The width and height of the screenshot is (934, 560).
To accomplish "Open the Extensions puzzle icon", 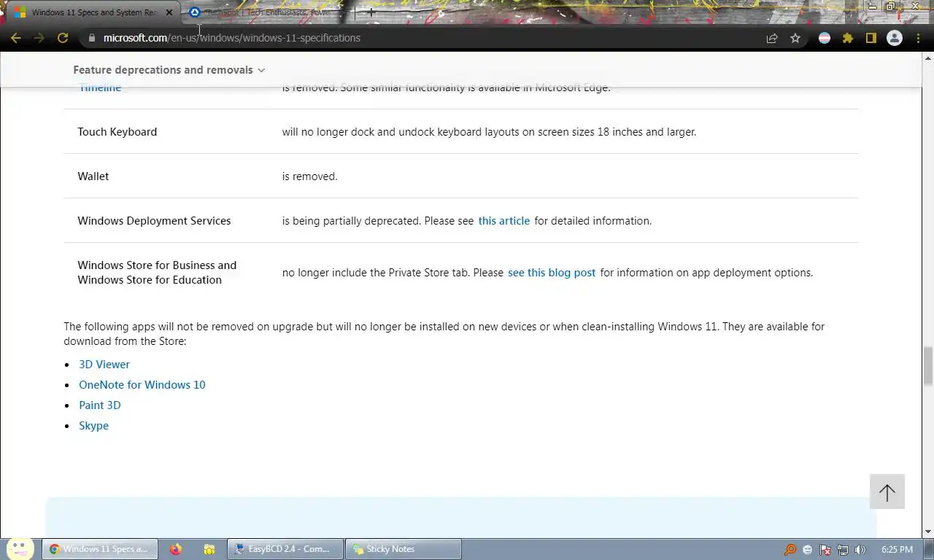I will [x=848, y=38].
